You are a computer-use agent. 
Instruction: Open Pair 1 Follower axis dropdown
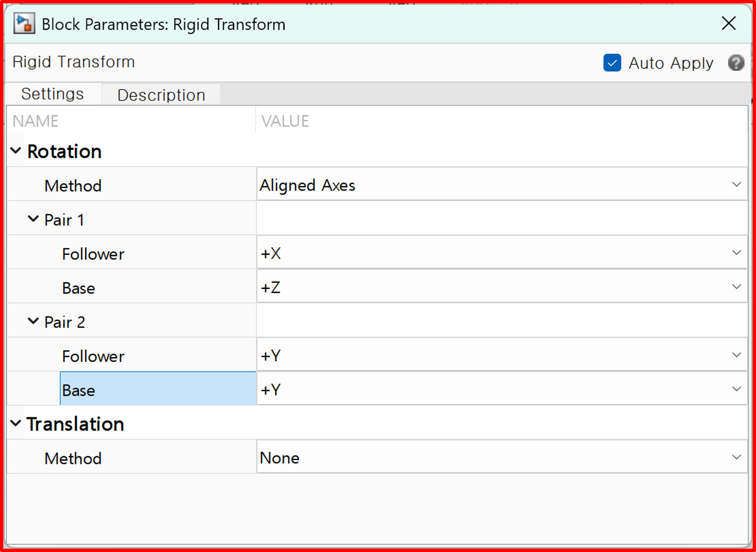502,253
